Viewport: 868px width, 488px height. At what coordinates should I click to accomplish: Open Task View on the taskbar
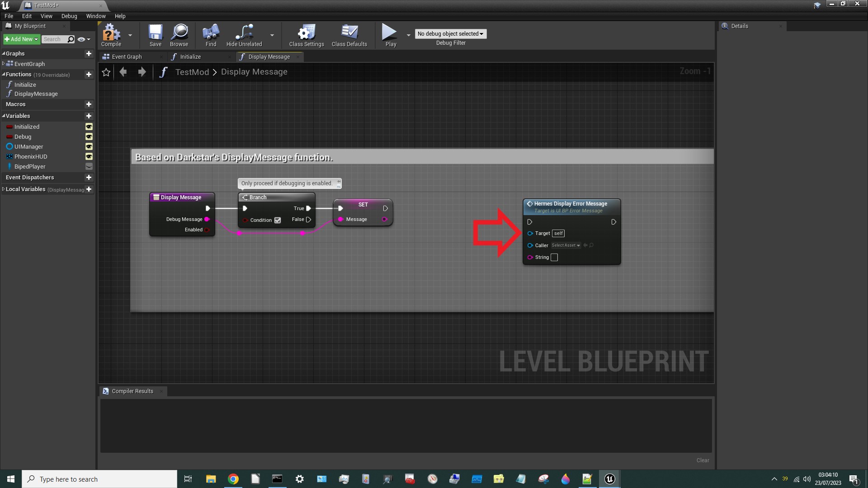[188, 479]
